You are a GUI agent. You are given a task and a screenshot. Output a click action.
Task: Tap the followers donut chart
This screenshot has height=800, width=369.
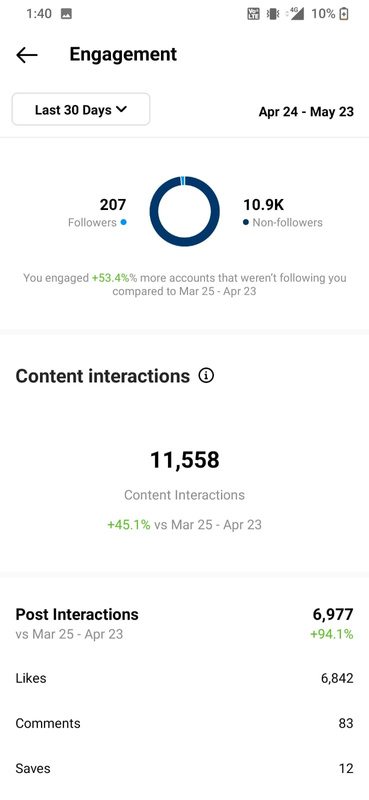[185, 211]
